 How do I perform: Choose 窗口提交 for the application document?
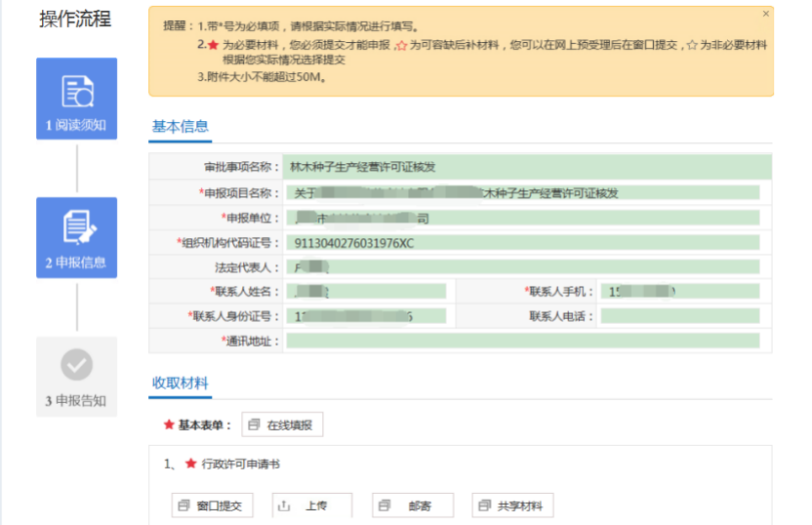pyautogui.click(x=213, y=505)
